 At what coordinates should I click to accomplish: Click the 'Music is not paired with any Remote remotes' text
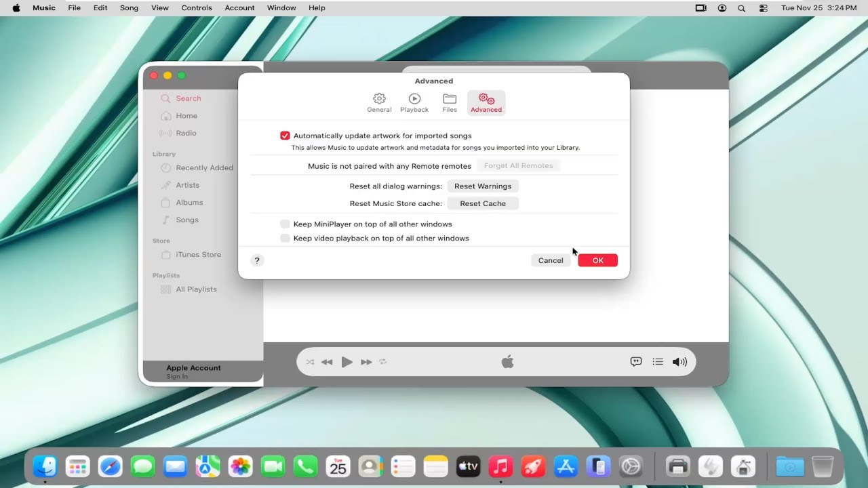tap(389, 166)
